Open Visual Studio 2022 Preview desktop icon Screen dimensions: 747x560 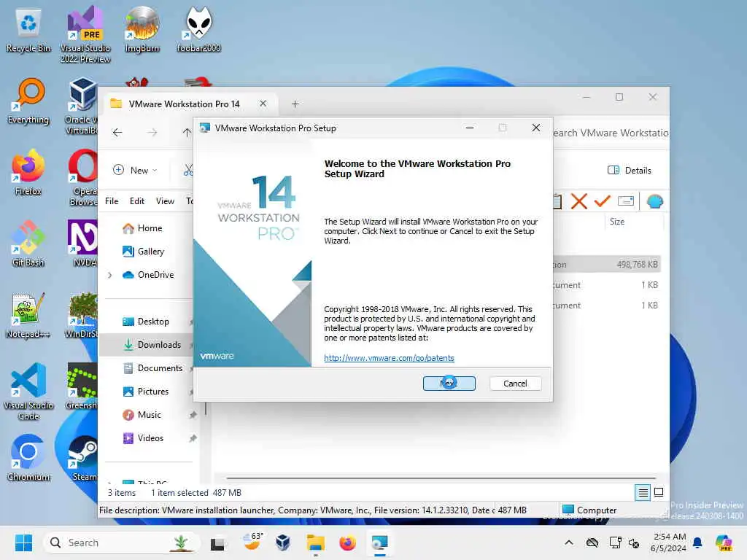click(85, 34)
